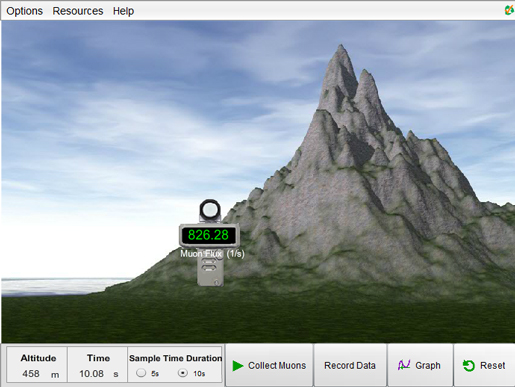Select the 5s sample duration radio button
This screenshot has width=515, height=387.
coord(141,373)
